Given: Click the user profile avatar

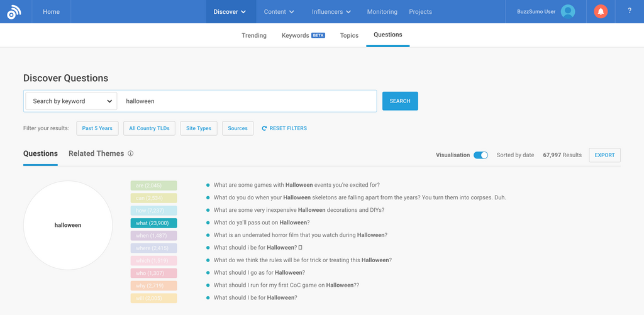Looking at the screenshot, I should click(x=568, y=11).
